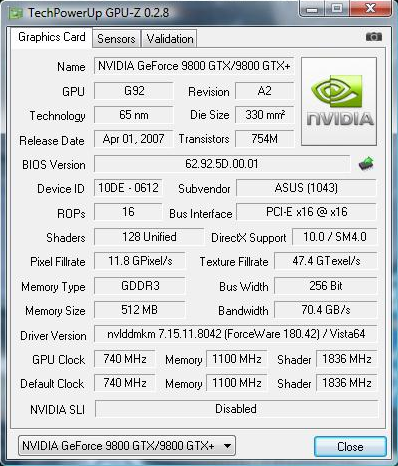Click the Subvendor ASUS (1043) field
This screenshot has width=398, height=466.
tap(306, 188)
